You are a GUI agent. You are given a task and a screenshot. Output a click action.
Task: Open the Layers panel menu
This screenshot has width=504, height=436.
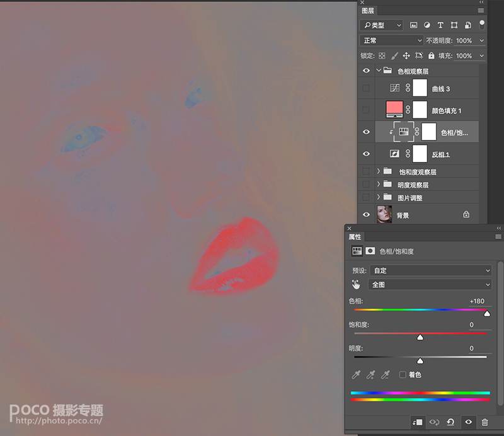point(481,11)
